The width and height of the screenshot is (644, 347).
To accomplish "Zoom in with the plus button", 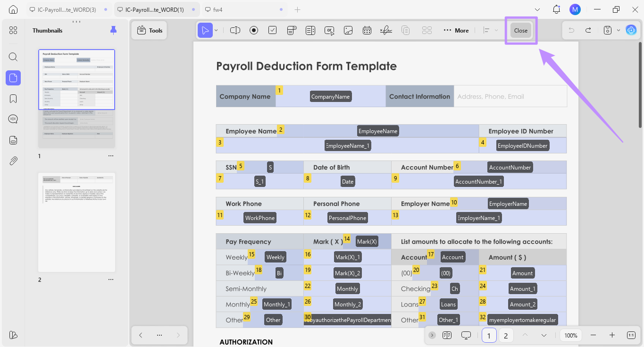I will pyautogui.click(x=612, y=335).
